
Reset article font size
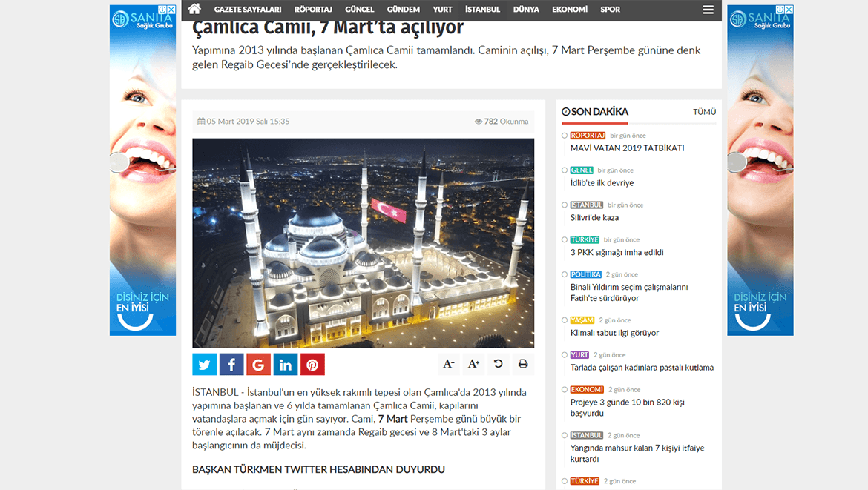pos(498,364)
